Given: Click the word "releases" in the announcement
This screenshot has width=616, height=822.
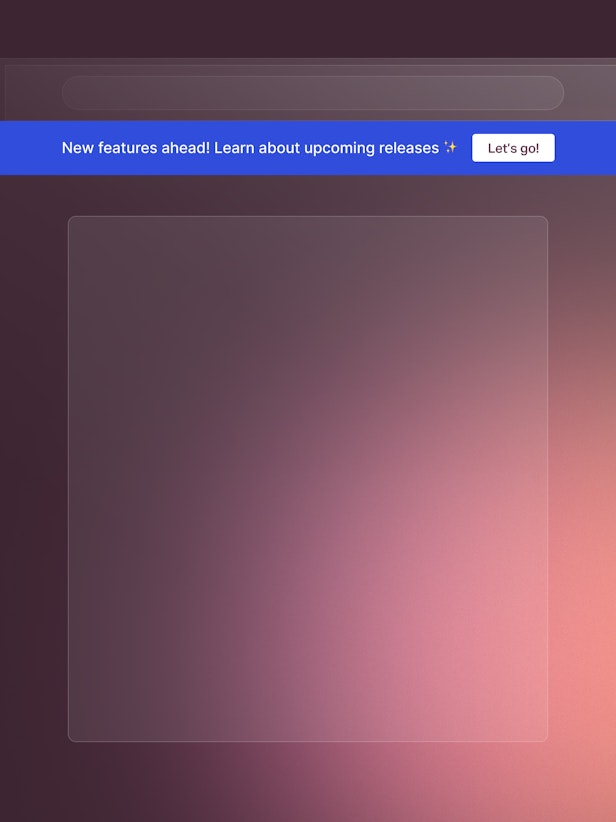Looking at the screenshot, I should coord(408,148).
